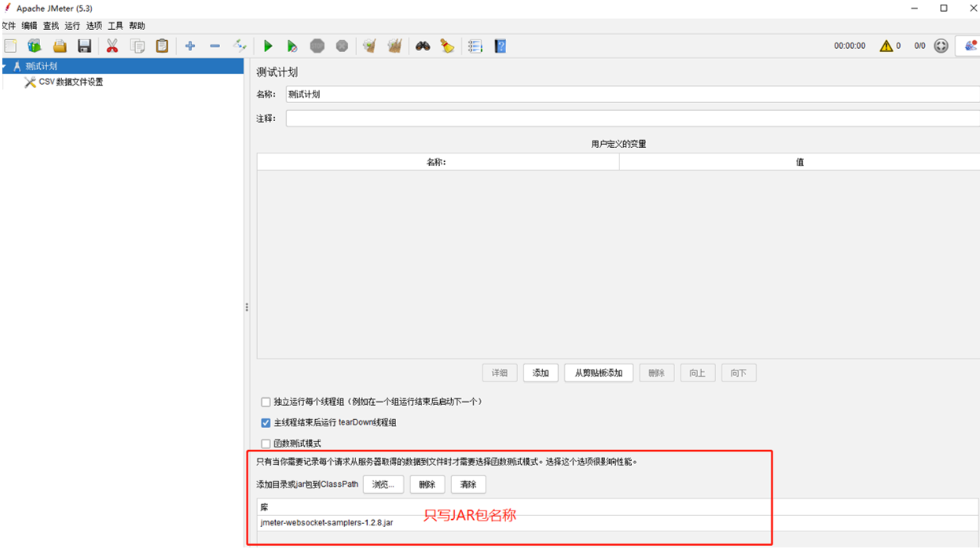Image resolution: width=980 pixels, height=549 pixels.
Task: Click the scissors Cut icon
Action: [x=112, y=46]
